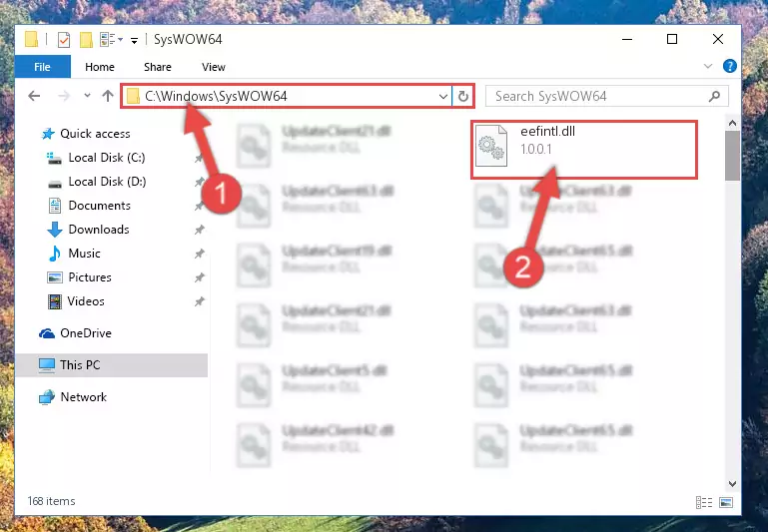This screenshot has height=532, width=768.
Task: Select Quick access in the navigation pane
Action: (95, 134)
